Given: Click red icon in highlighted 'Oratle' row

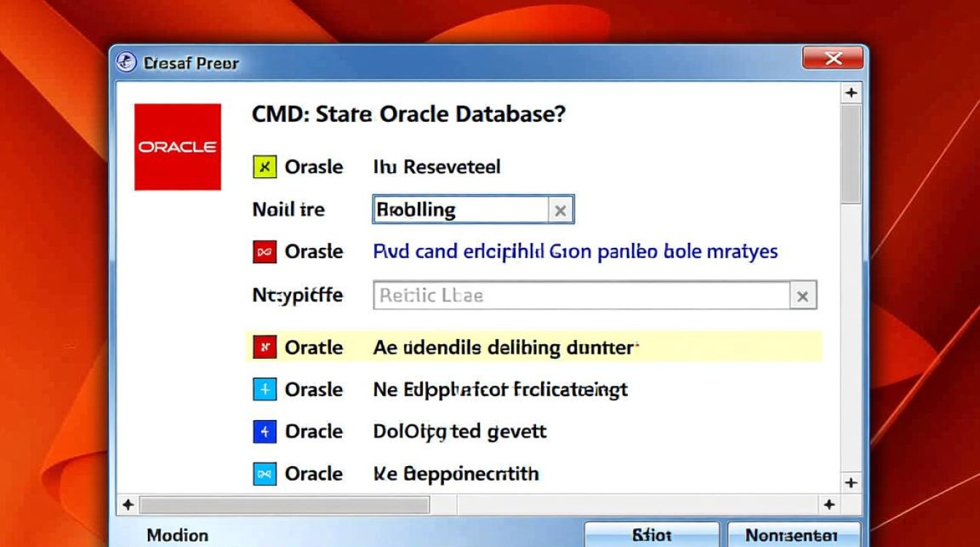Looking at the screenshot, I should pyautogui.click(x=265, y=347).
